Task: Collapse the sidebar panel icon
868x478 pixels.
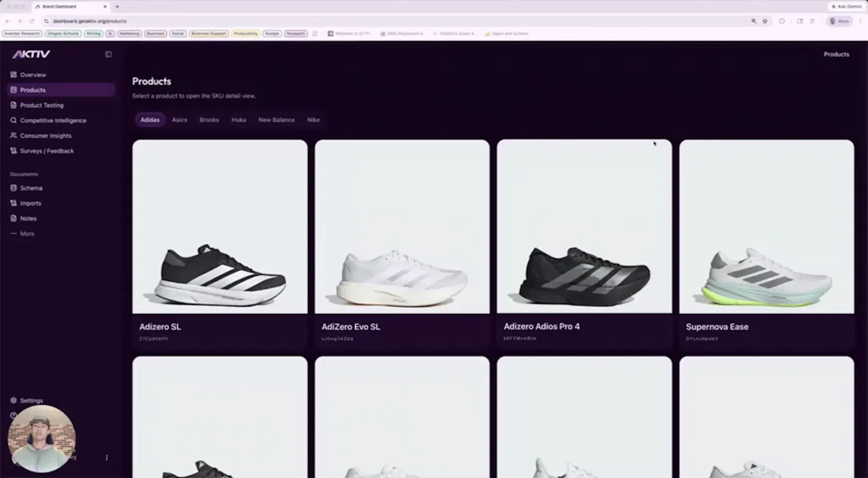Action: coord(108,54)
